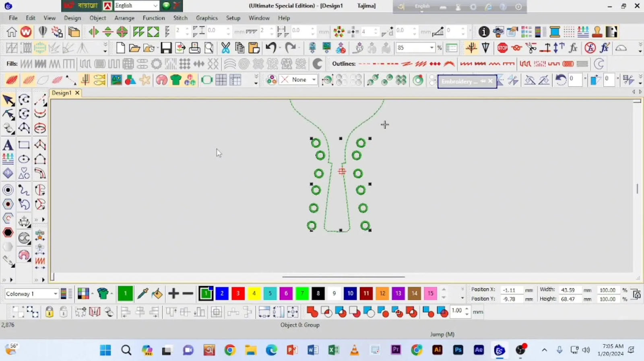
Task: Open the English language dropdown
Action: [x=155, y=6]
